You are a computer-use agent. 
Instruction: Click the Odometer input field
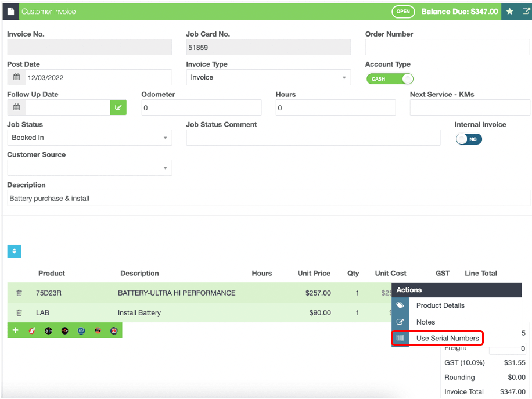(x=202, y=107)
